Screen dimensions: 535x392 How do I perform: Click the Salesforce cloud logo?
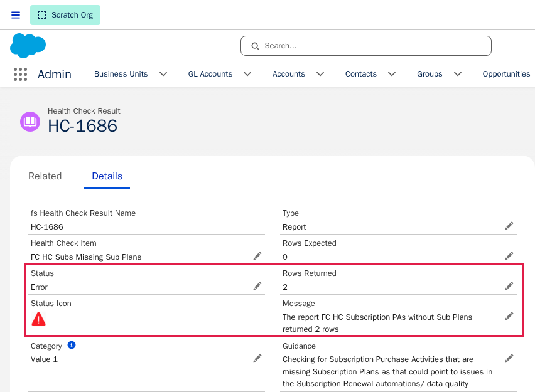click(28, 45)
